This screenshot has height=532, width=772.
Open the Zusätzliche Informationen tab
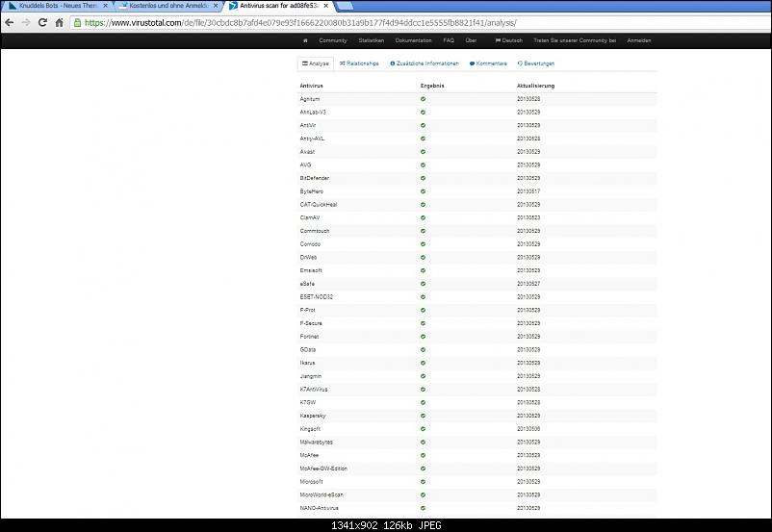425,63
